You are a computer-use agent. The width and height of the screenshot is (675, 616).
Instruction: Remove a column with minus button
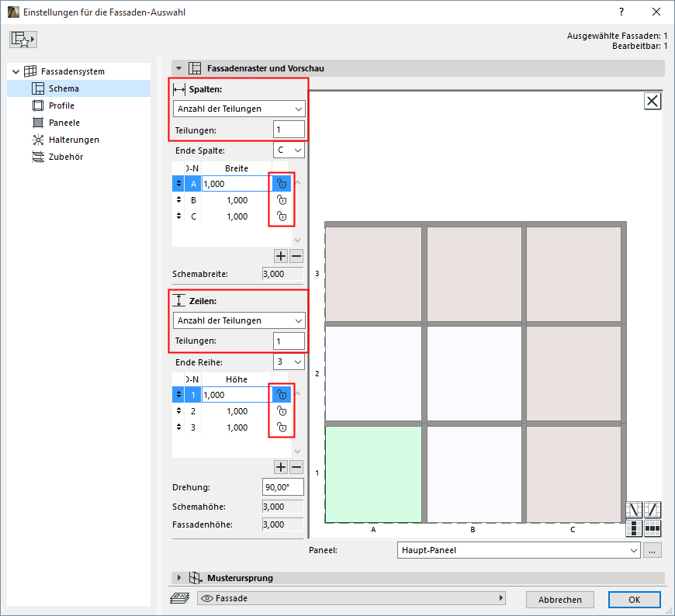point(296,256)
